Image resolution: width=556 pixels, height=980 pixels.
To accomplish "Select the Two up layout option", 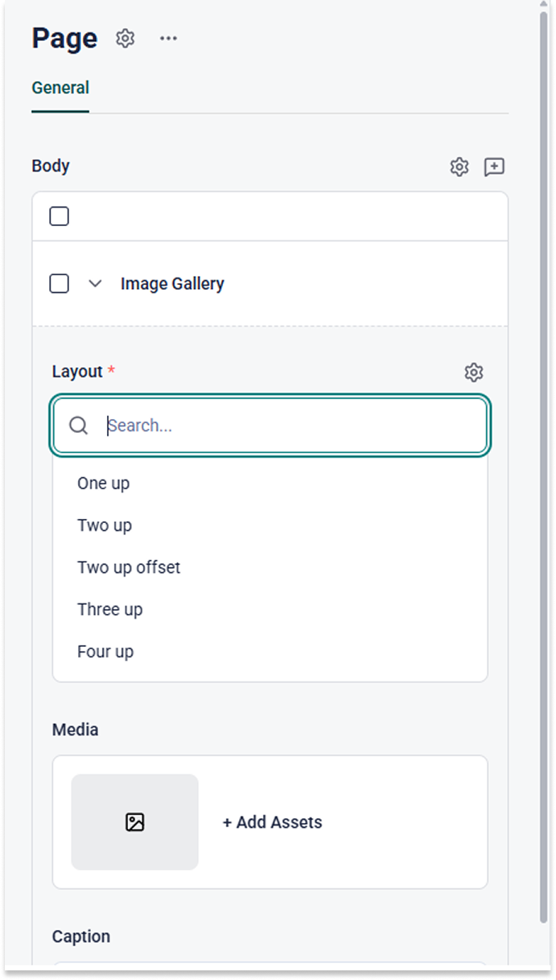I will click(x=105, y=525).
